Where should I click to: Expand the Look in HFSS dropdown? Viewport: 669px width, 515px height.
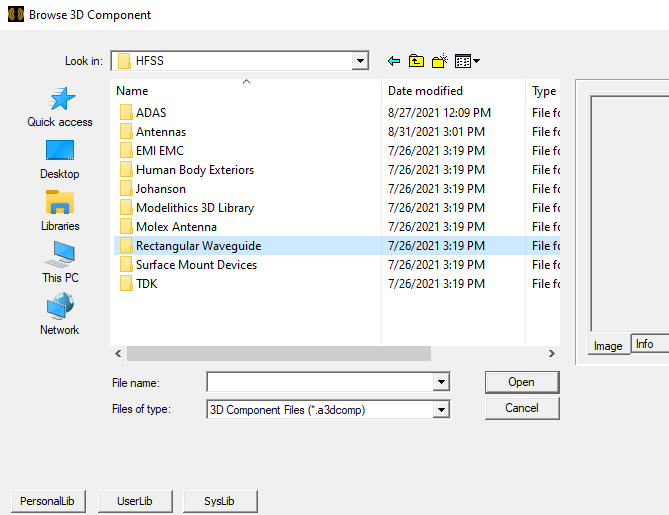point(360,61)
